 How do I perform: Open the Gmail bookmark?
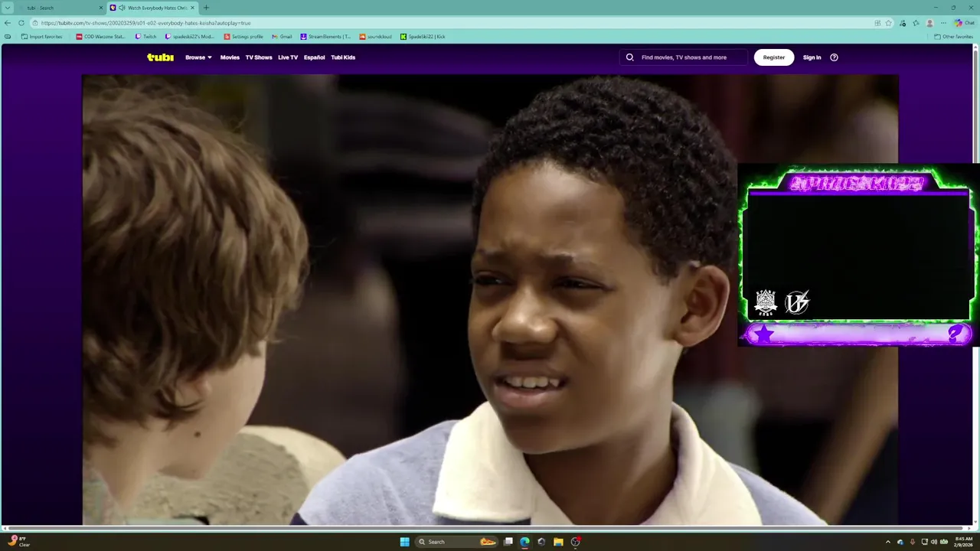click(x=282, y=37)
